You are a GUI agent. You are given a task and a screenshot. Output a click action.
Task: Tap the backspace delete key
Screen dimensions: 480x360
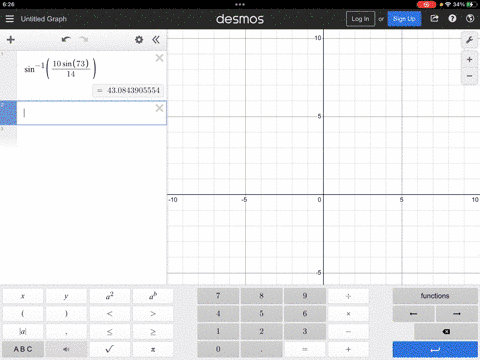[x=446, y=332]
